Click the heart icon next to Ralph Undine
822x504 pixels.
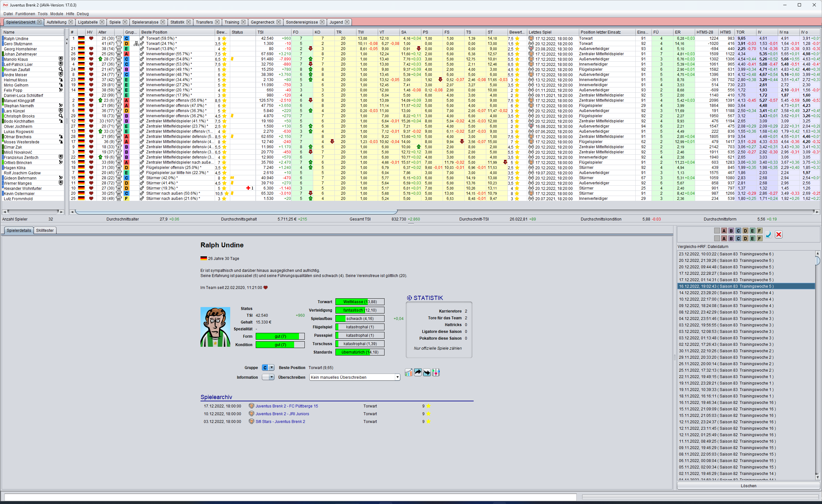click(91, 38)
